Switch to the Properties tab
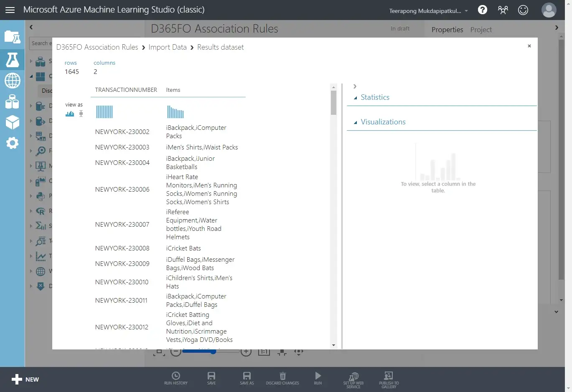This screenshot has width=572, height=392. pyautogui.click(x=447, y=30)
